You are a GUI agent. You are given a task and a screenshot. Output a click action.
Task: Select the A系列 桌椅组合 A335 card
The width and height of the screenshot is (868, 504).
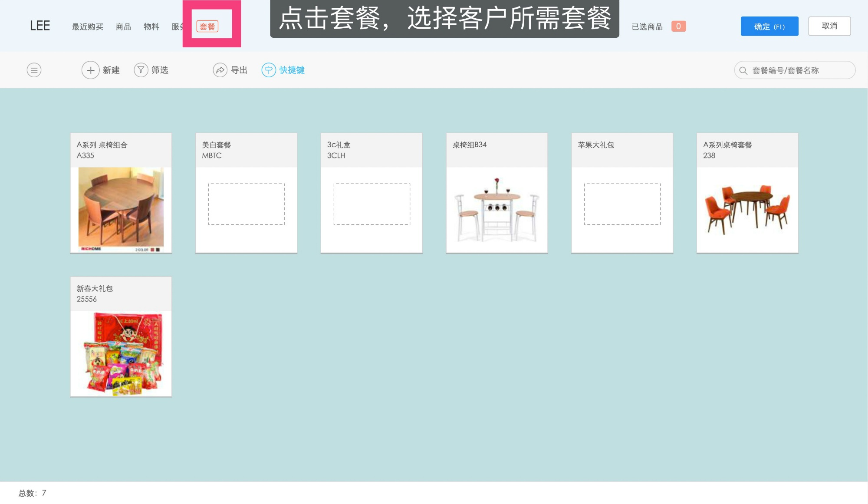[121, 193]
